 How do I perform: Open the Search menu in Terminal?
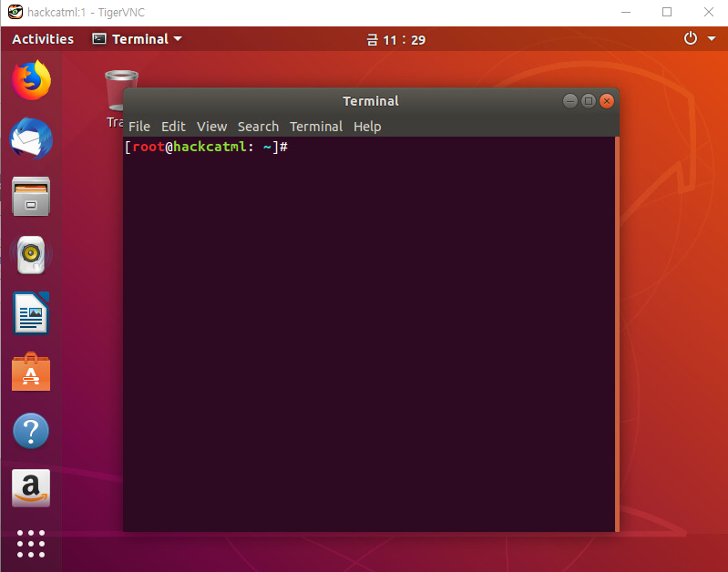[258, 127]
